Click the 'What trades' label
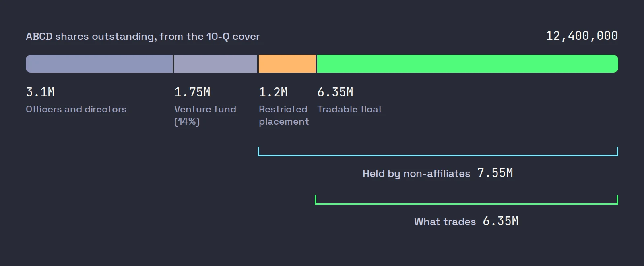The width and height of the screenshot is (644, 266). [x=445, y=222]
